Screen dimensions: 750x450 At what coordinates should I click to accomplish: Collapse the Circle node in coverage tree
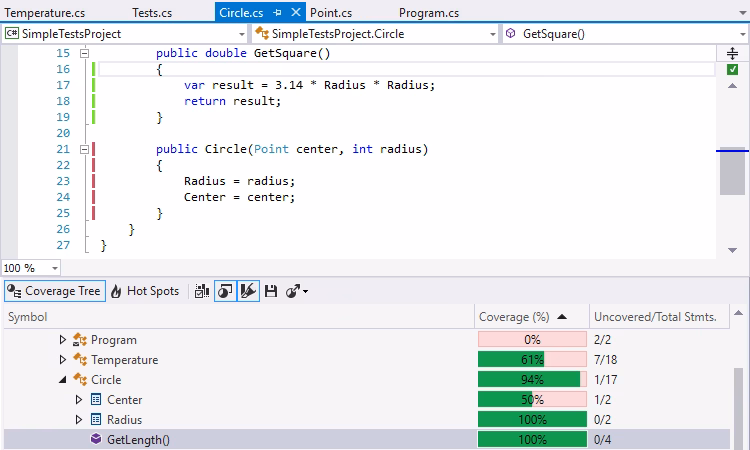click(x=62, y=380)
